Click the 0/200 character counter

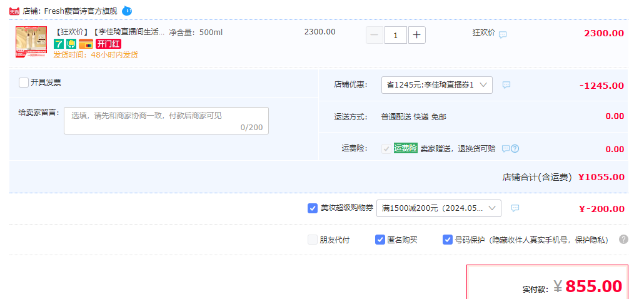click(x=252, y=128)
